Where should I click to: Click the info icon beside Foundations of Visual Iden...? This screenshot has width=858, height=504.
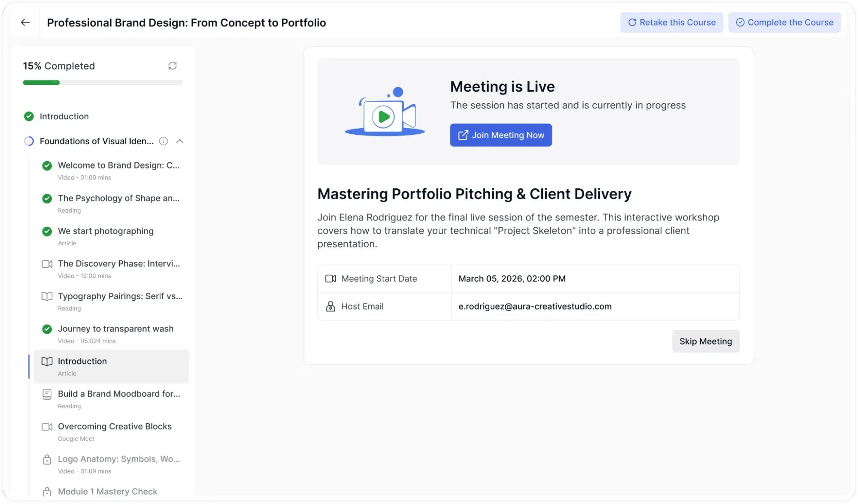point(164,141)
